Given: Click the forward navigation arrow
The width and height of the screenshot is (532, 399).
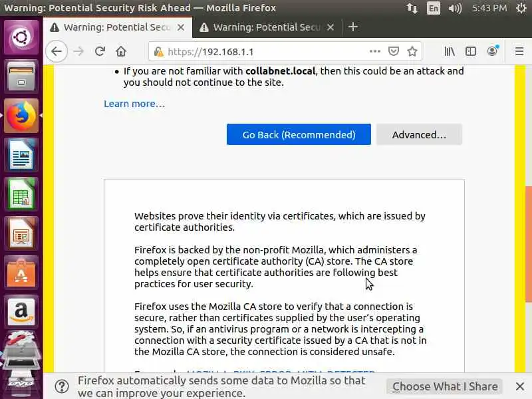Looking at the screenshot, I should pyautogui.click(x=78, y=52).
